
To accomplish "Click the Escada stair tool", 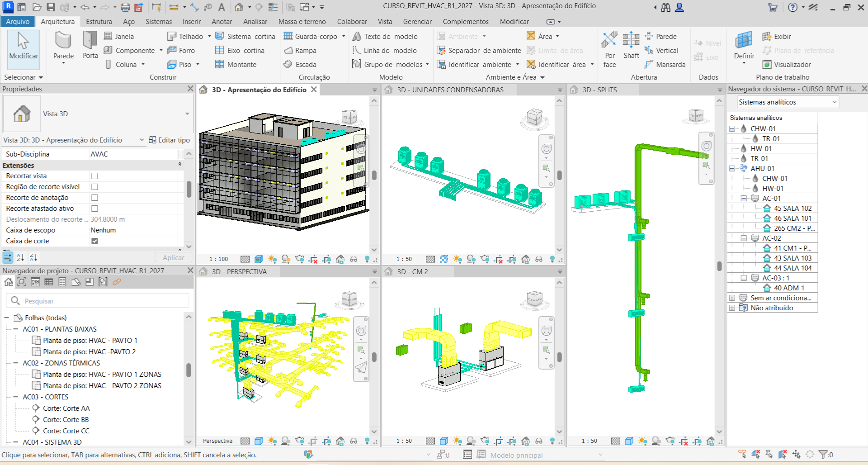I will (300, 64).
